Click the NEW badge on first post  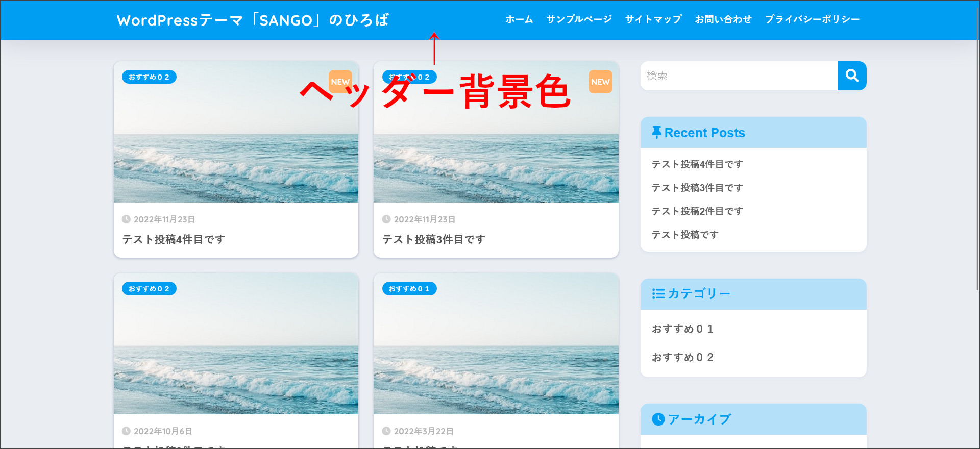point(340,82)
